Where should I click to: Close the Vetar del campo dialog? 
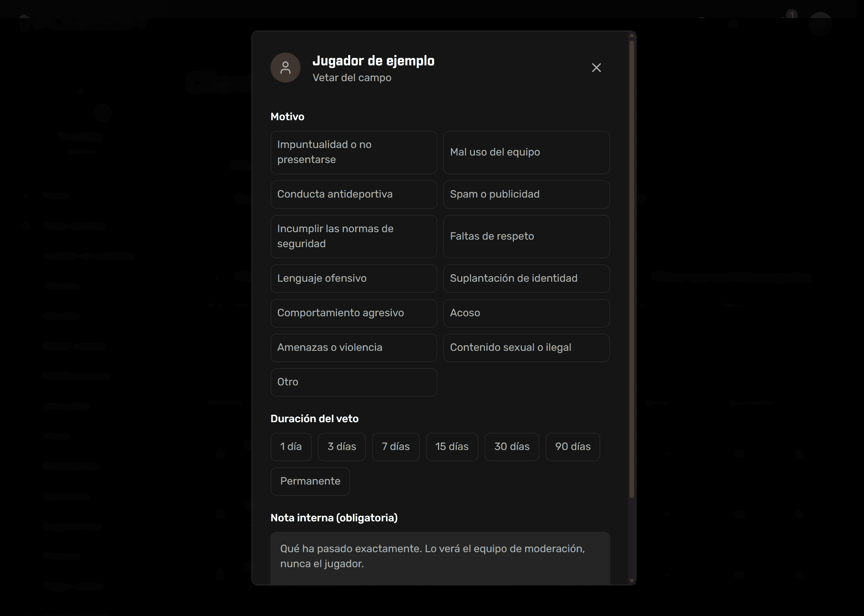coord(596,68)
